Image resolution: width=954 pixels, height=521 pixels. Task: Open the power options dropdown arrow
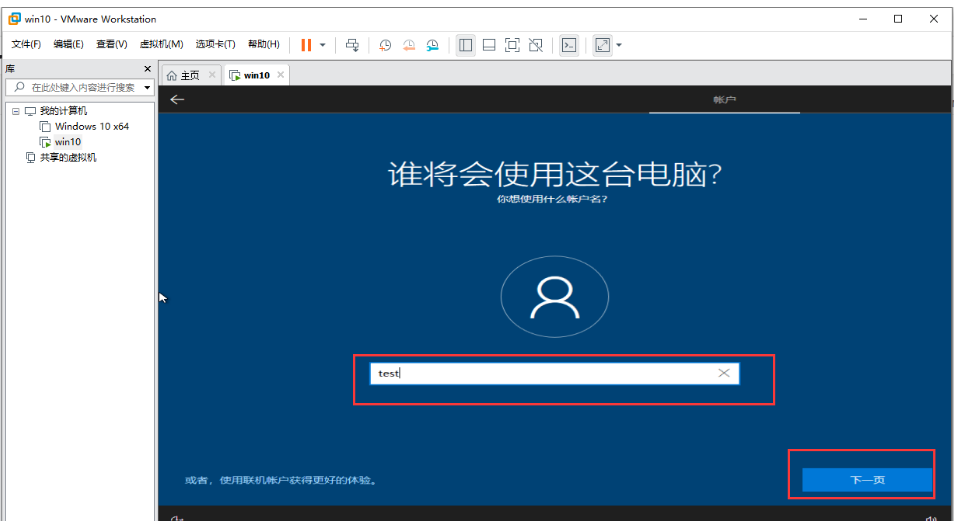322,45
